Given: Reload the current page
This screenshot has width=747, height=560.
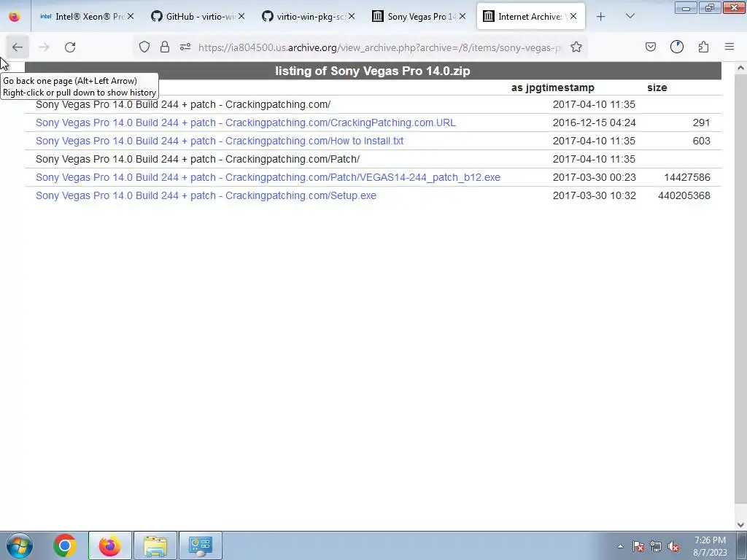Looking at the screenshot, I should (70, 47).
